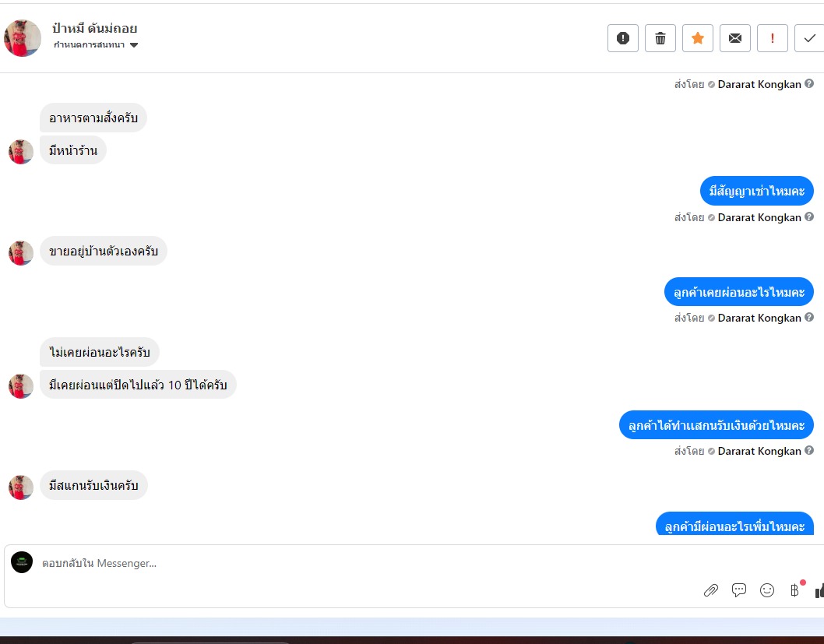Open the emoji picker smiley icon

coord(766,590)
